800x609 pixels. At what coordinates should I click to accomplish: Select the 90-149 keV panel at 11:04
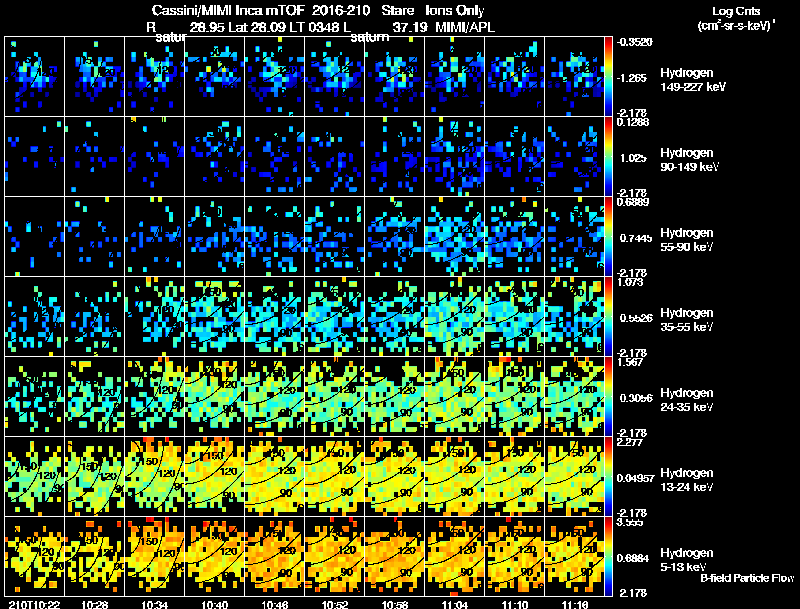pos(455,157)
